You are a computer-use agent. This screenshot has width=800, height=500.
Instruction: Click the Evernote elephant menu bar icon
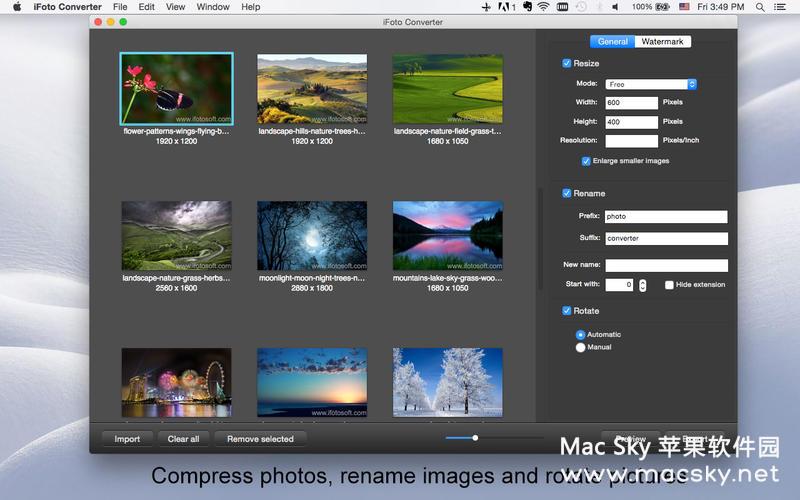click(528, 7)
